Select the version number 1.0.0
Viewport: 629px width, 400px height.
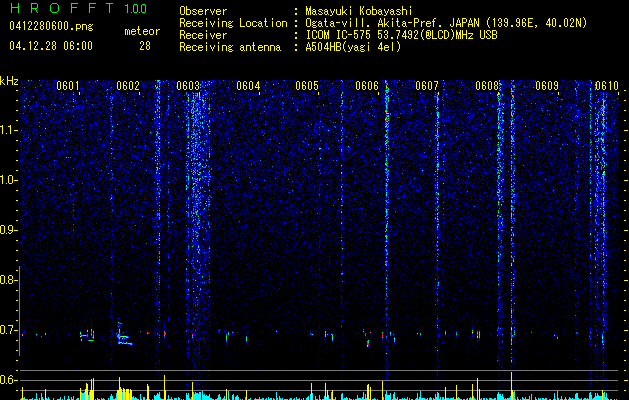(136, 9)
